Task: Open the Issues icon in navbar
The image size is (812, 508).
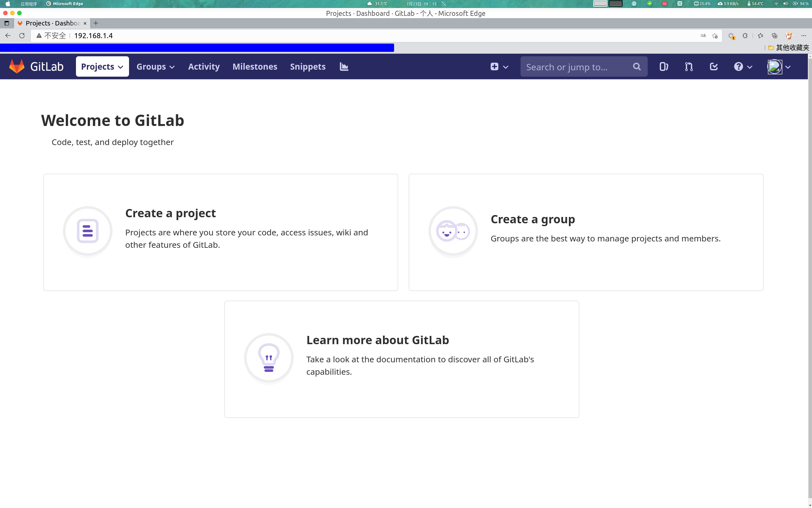Action: coord(664,66)
